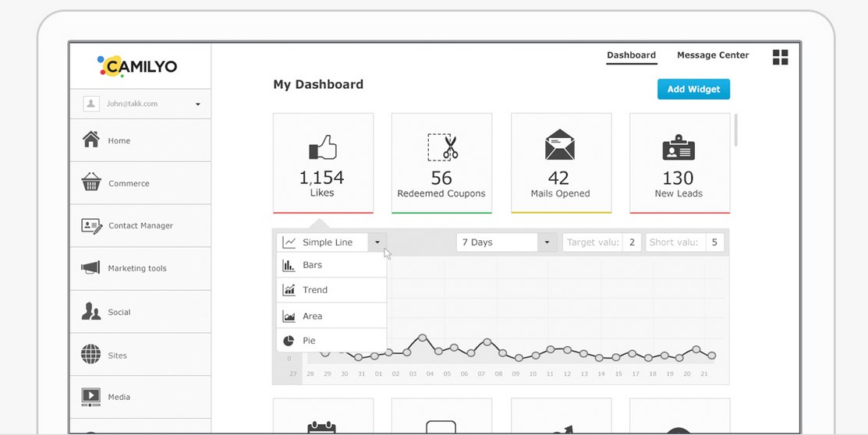This screenshot has width=868, height=435.
Task: Open Sites in the sidebar
Action: point(140,354)
